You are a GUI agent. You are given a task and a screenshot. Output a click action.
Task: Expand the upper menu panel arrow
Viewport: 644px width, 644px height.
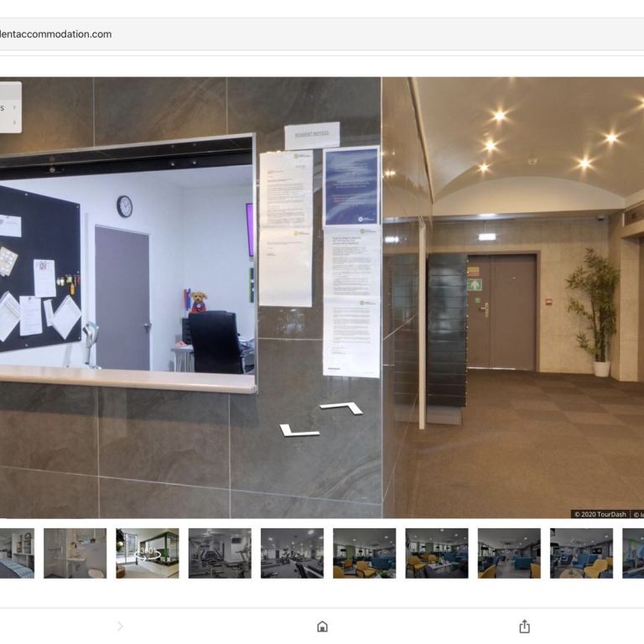tap(15, 107)
